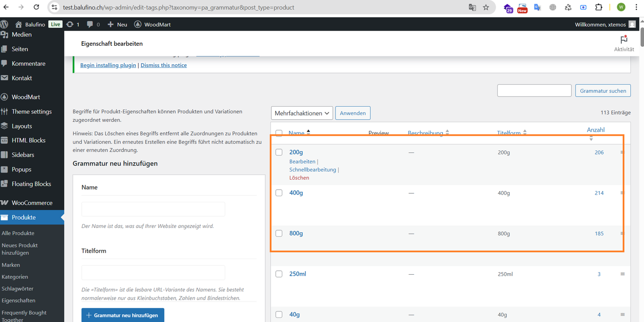Click the Grammatur suchen button
Screen dimensions: 644x322
coord(603,91)
